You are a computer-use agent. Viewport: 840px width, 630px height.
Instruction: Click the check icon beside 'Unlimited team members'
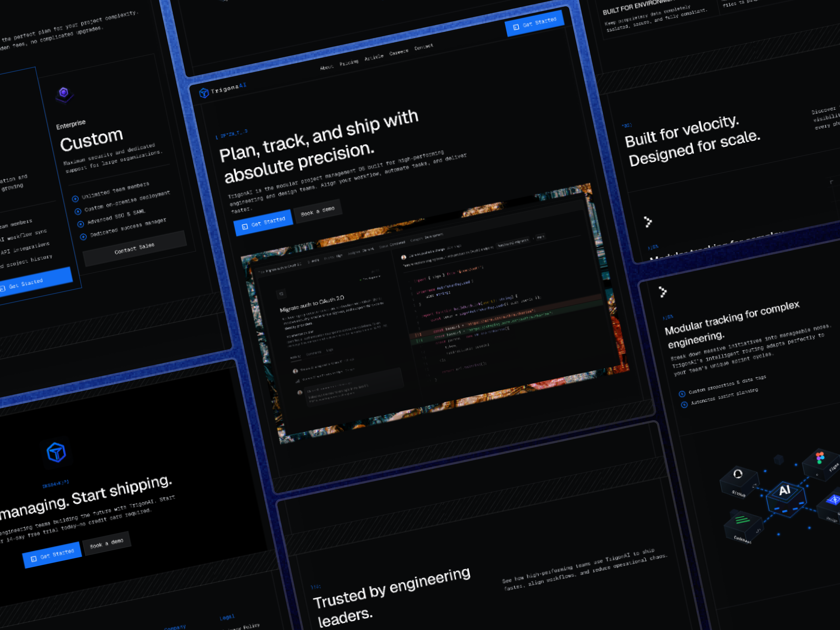point(75,199)
